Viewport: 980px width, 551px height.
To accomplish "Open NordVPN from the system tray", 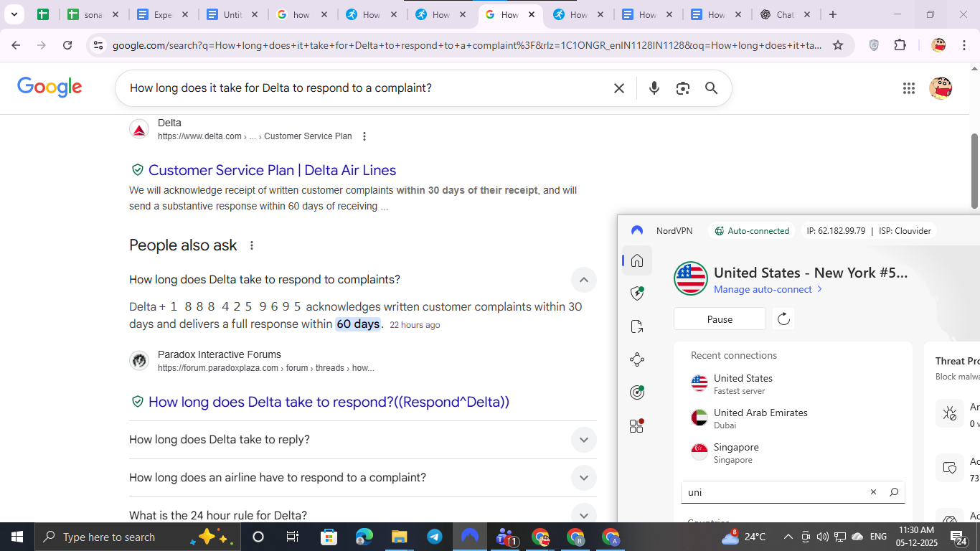I will coord(470,536).
